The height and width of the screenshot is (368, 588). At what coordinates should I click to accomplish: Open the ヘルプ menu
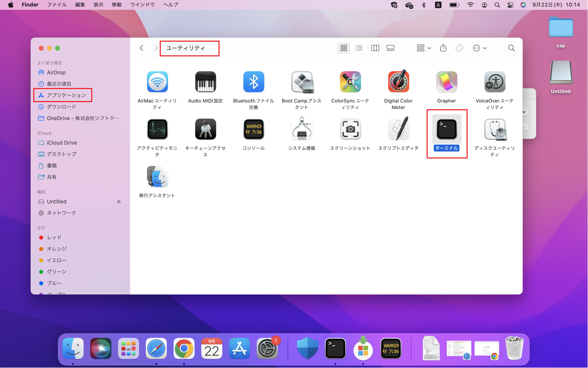tap(171, 5)
